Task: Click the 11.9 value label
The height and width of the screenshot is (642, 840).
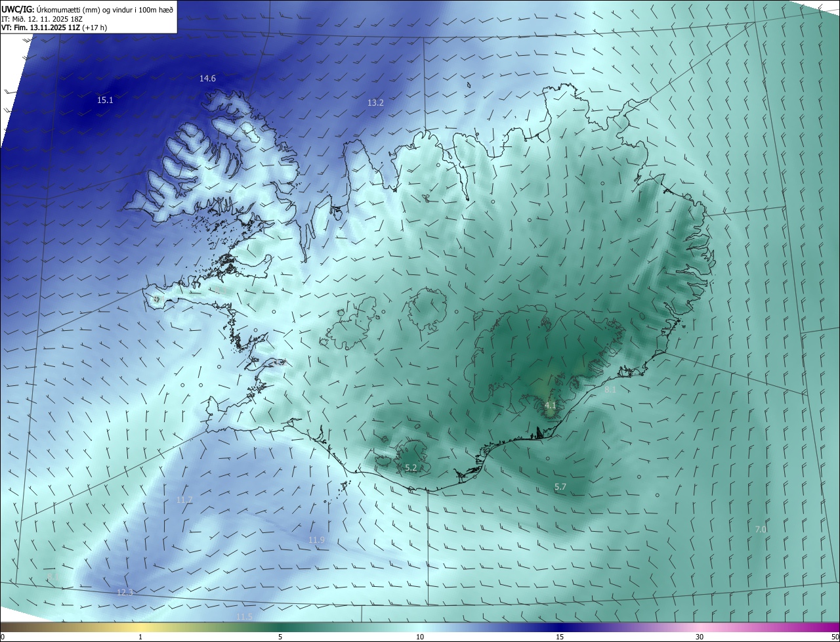Action: tap(316, 540)
